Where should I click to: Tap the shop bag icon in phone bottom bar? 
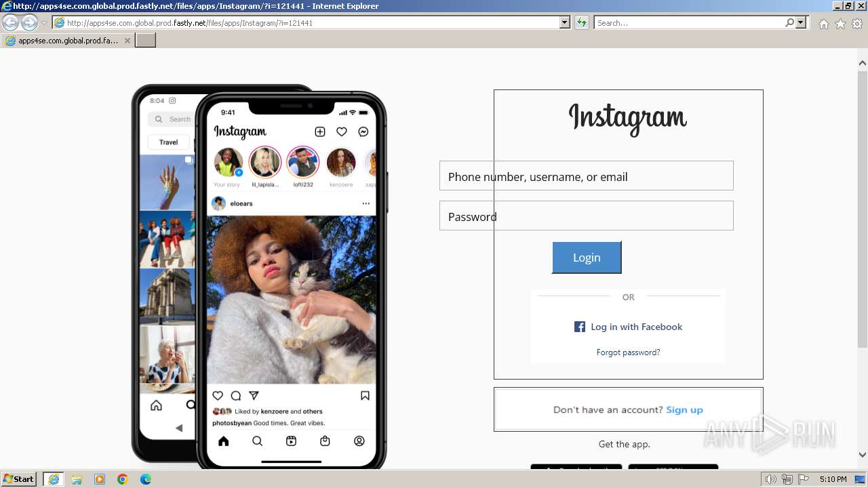325,441
